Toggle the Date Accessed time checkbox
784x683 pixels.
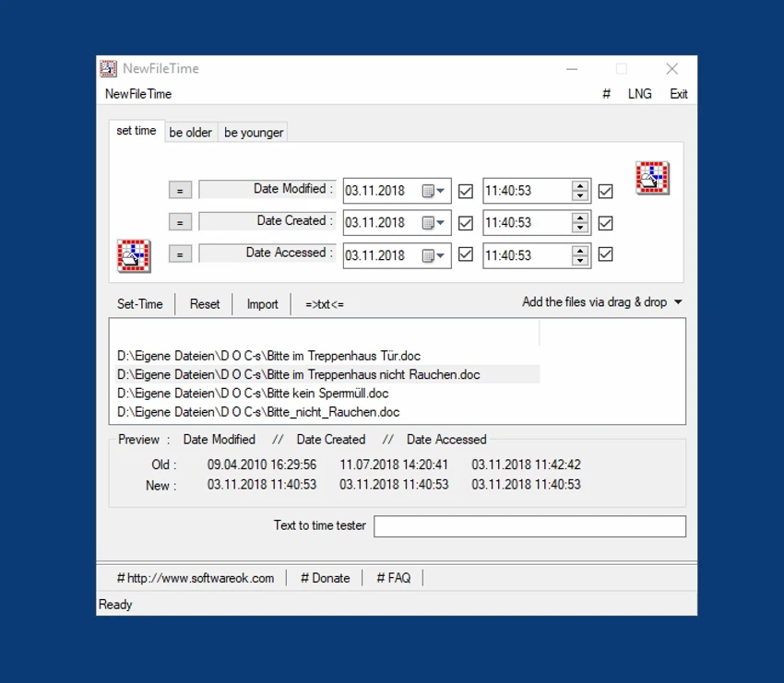pos(605,254)
